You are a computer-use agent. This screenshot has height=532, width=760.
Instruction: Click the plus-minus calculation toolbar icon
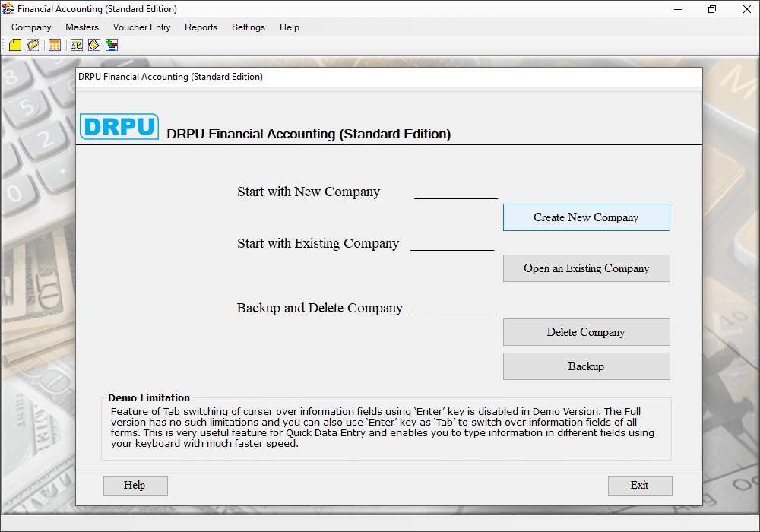(x=112, y=45)
